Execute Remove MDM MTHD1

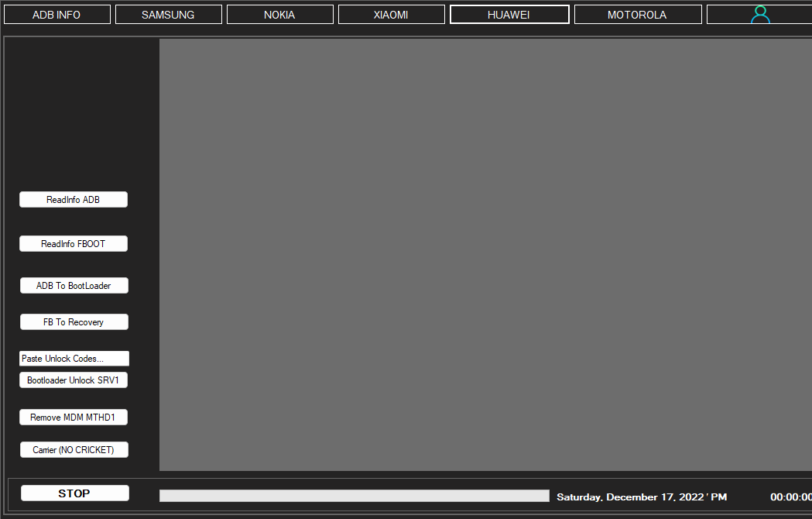pos(73,417)
